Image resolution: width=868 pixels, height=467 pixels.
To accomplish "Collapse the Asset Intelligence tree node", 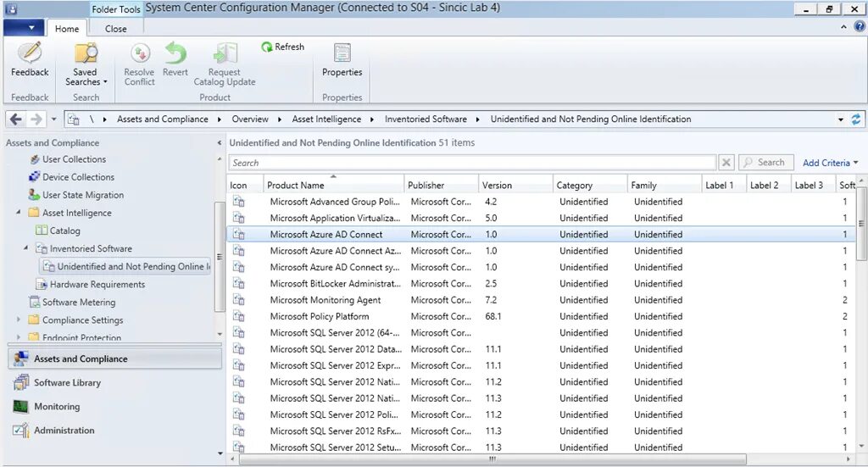I will pyautogui.click(x=19, y=213).
